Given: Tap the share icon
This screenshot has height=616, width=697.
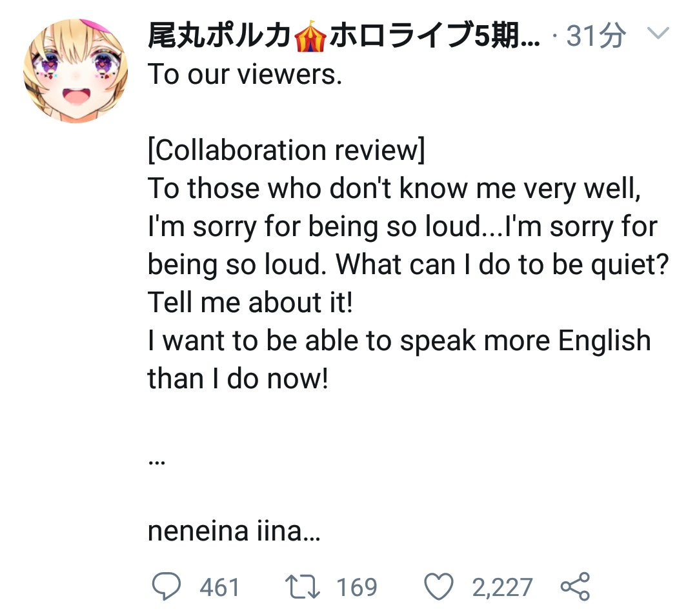Looking at the screenshot, I should (575, 586).
